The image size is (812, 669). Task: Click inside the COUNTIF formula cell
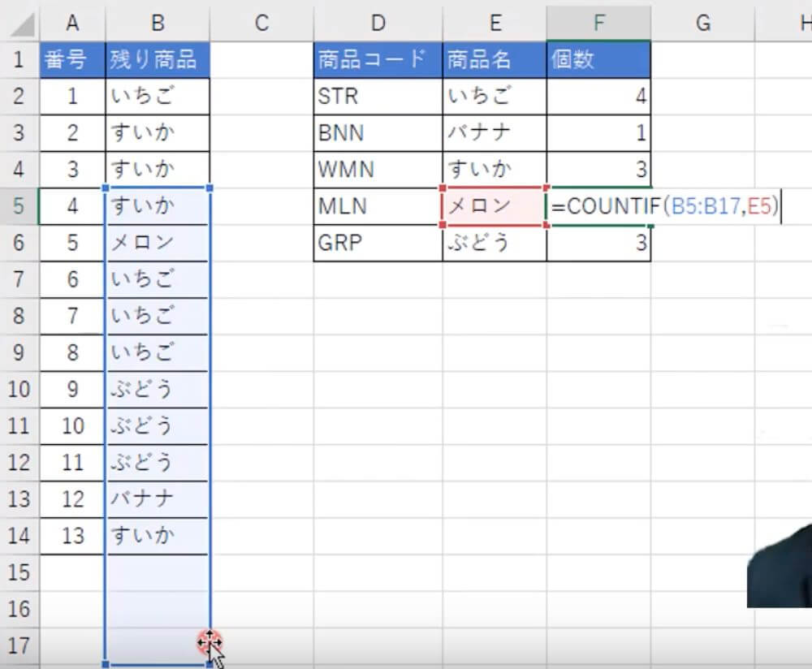pyautogui.click(x=665, y=206)
